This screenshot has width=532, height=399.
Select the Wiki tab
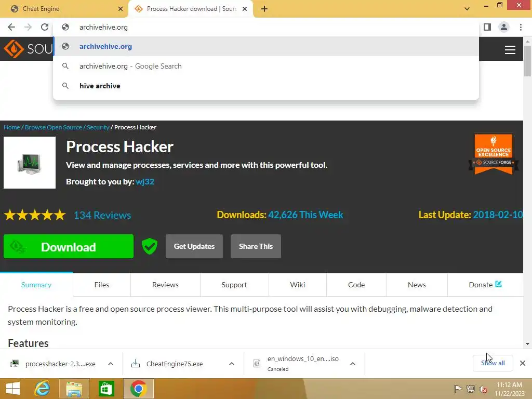298,285
